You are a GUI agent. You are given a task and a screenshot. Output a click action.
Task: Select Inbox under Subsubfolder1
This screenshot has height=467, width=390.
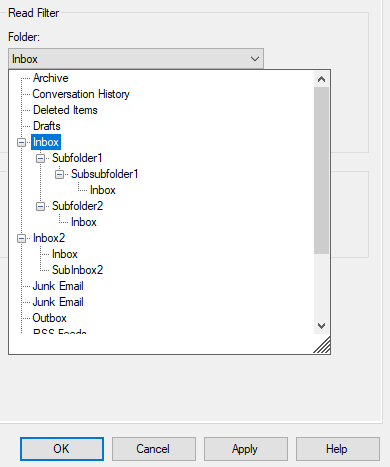(103, 190)
